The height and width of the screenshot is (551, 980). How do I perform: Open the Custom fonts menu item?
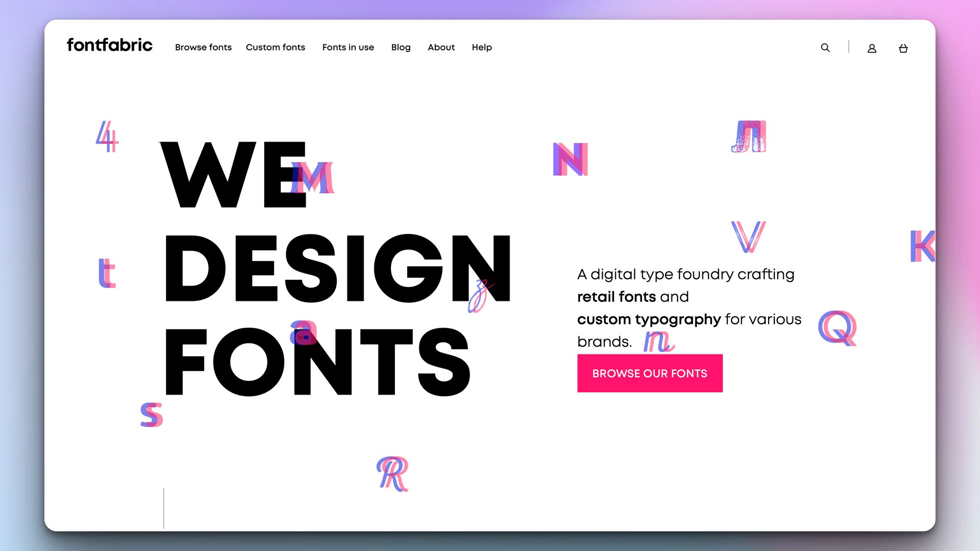[x=275, y=47]
